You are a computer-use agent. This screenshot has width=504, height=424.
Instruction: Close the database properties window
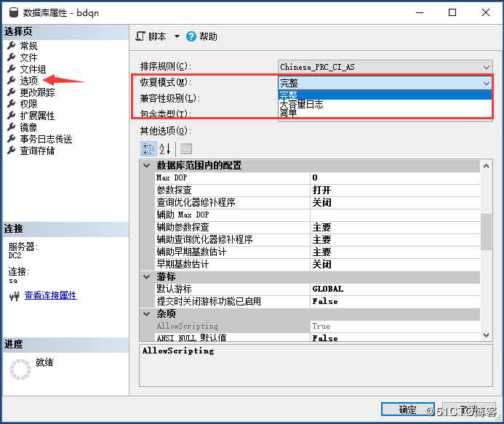[x=486, y=12]
